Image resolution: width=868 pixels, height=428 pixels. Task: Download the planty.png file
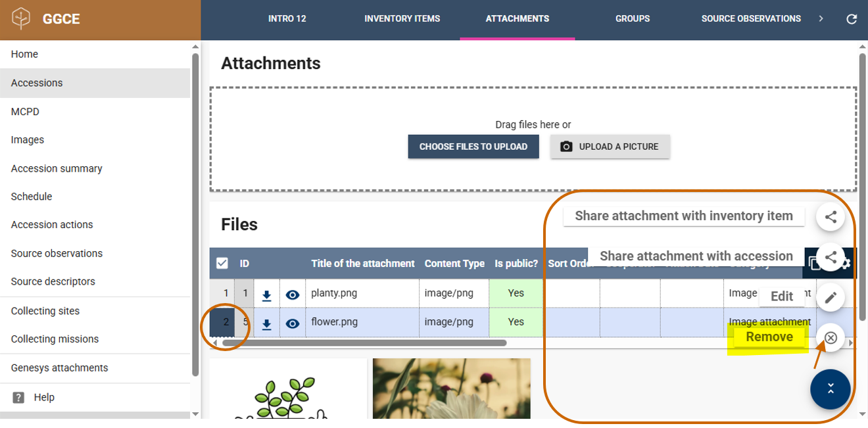(x=266, y=295)
